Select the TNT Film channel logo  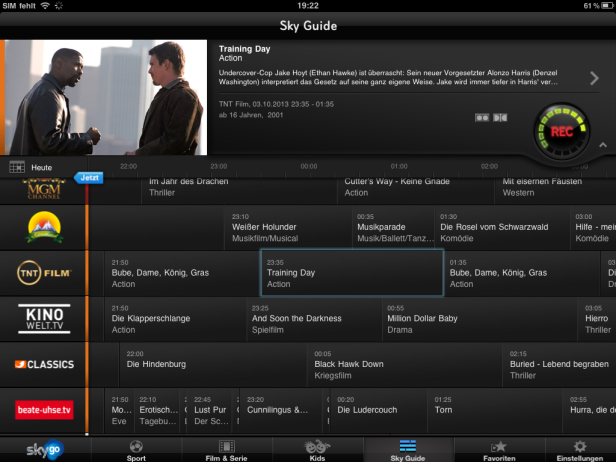tap(44, 273)
